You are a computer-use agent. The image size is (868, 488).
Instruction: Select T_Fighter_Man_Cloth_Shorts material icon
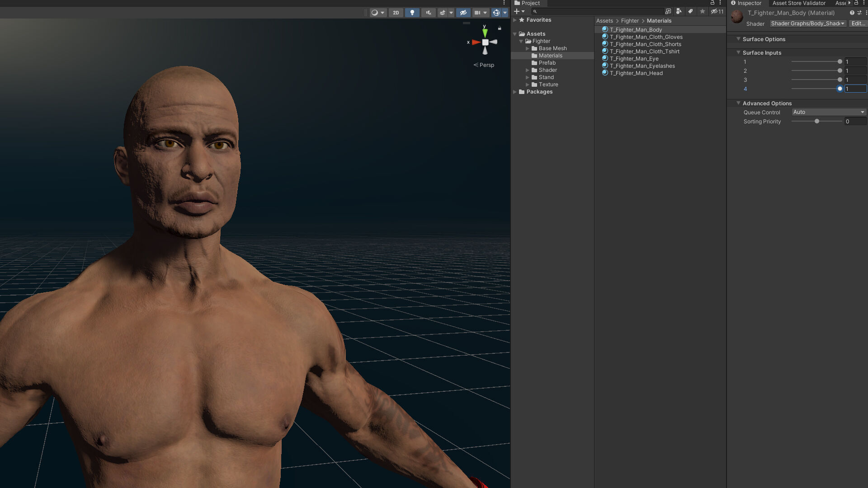coord(605,44)
